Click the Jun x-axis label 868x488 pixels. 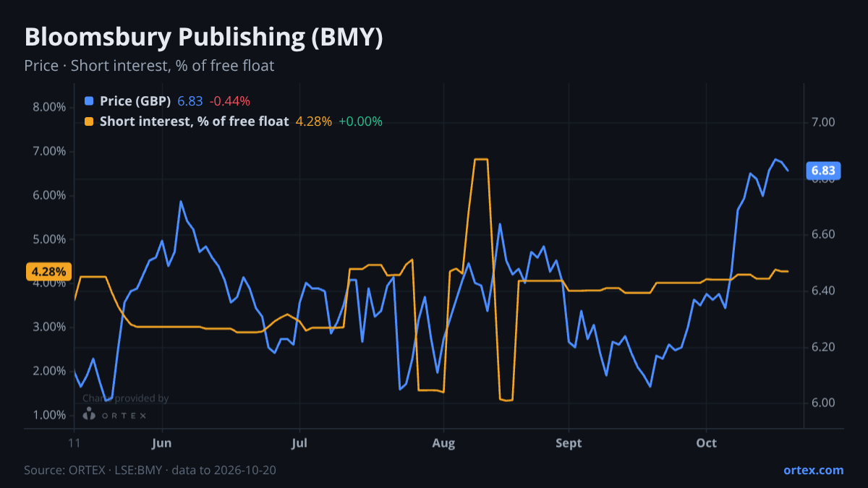[x=162, y=443]
